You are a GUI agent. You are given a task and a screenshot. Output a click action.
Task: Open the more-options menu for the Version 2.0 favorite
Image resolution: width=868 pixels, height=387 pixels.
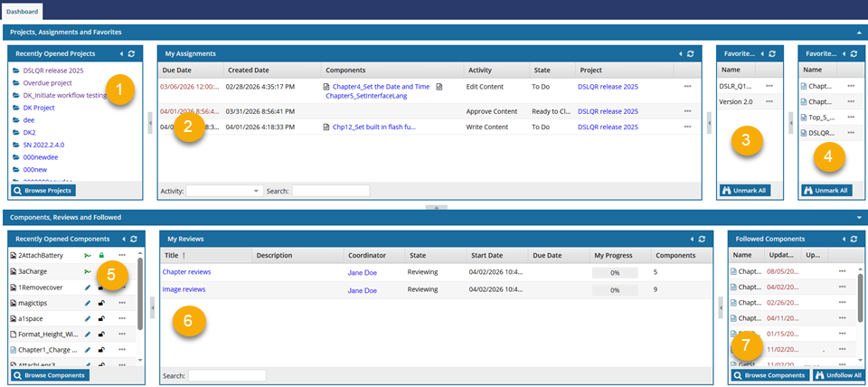tap(769, 101)
